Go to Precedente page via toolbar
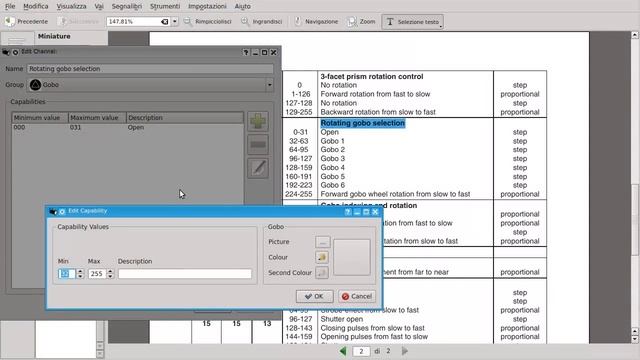This screenshot has width=640, height=360. pos(27,21)
